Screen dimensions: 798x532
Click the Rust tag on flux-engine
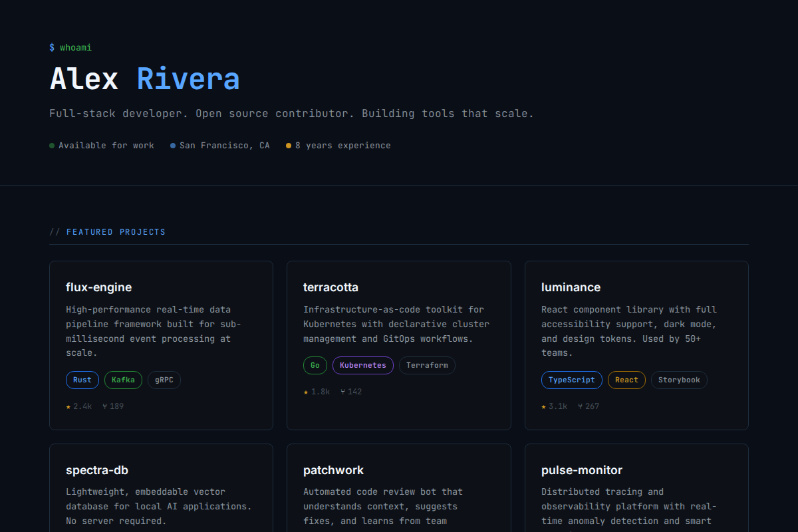point(82,380)
